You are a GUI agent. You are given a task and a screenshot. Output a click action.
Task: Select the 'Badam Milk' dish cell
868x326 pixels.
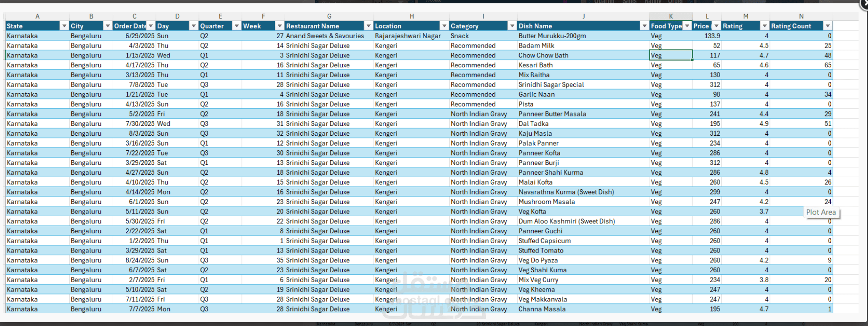tap(583, 46)
